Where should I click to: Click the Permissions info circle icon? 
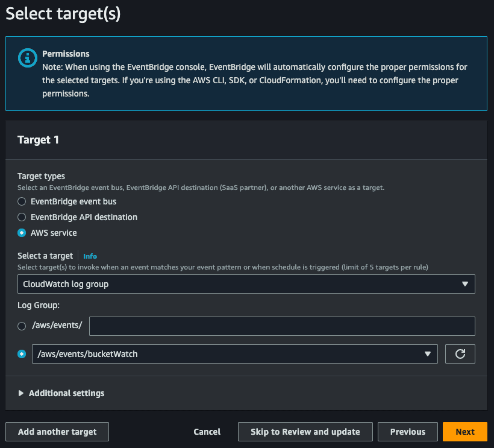pos(27,58)
